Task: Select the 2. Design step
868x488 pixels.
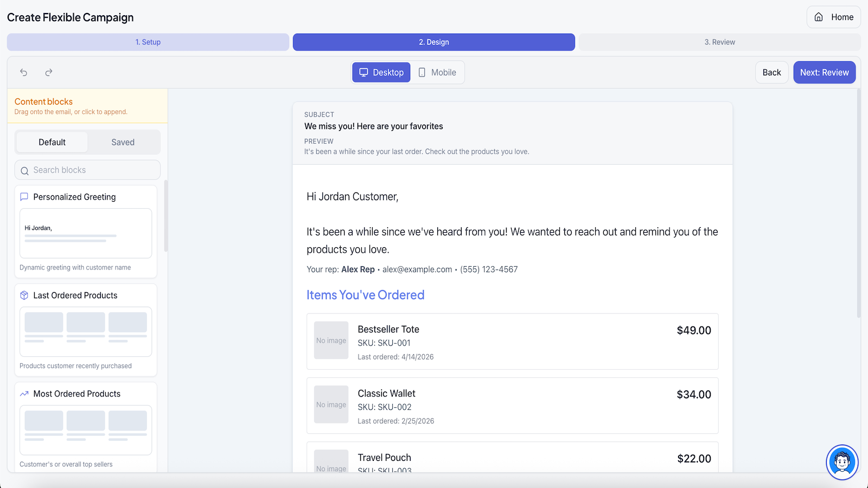Action: pyautogui.click(x=434, y=42)
